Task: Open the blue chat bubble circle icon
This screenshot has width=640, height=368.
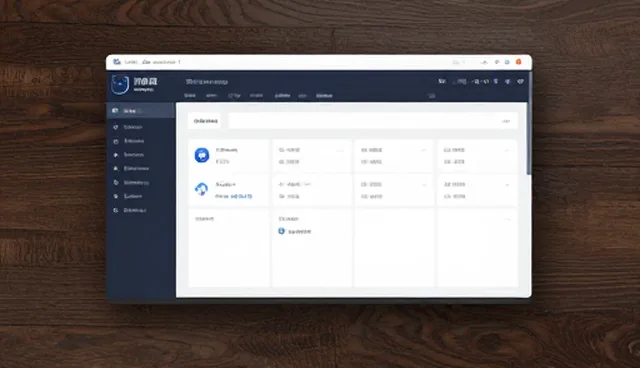Action: [202, 155]
